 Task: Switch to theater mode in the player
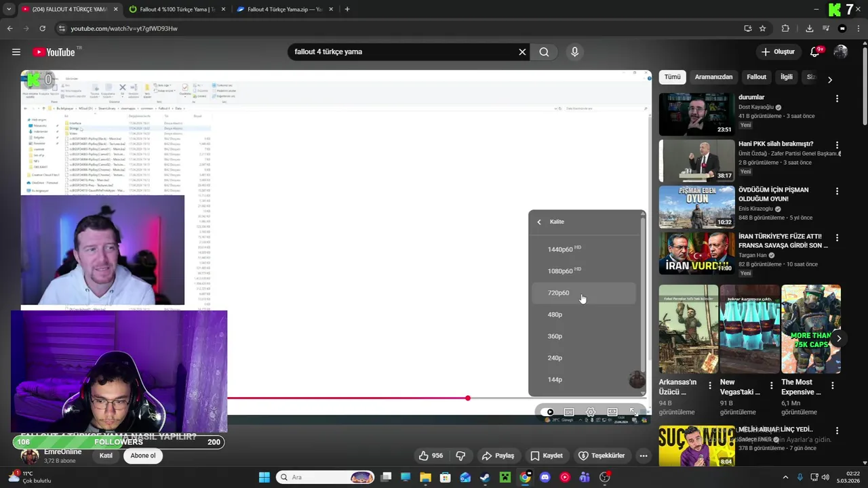pos(612,412)
